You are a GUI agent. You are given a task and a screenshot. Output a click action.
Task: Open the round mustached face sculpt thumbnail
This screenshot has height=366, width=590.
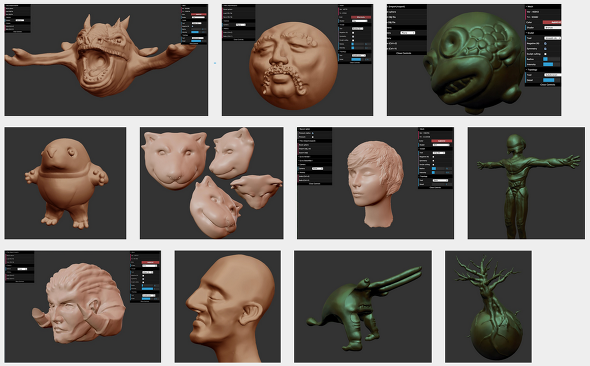[x=297, y=60]
